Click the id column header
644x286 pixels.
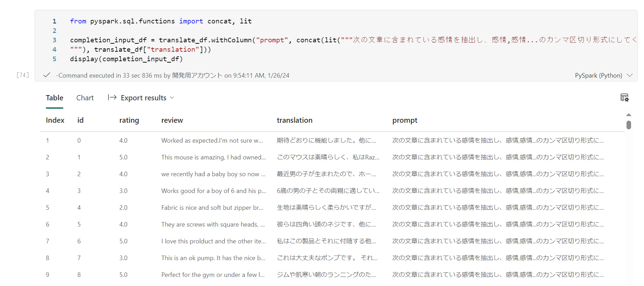80,120
